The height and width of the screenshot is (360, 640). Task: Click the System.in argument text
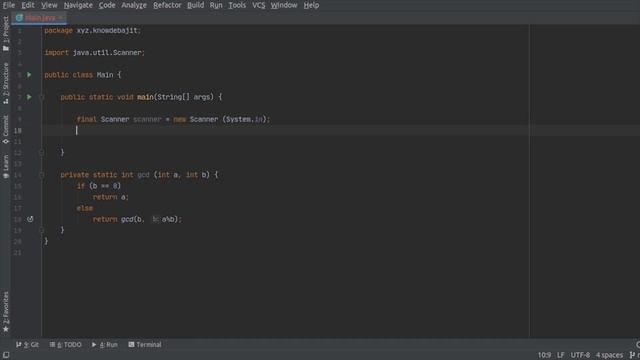tap(245, 120)
